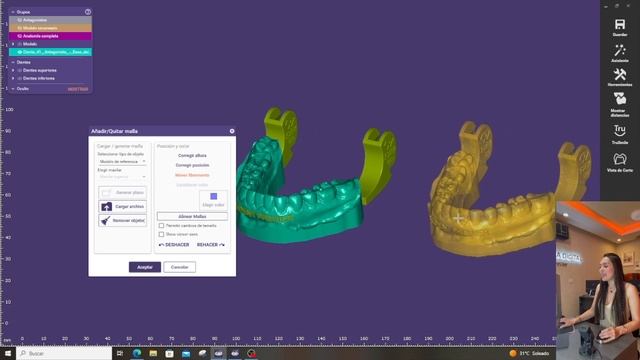Open Task View in the taskbar
640x360 pixels.
(120, 353)
